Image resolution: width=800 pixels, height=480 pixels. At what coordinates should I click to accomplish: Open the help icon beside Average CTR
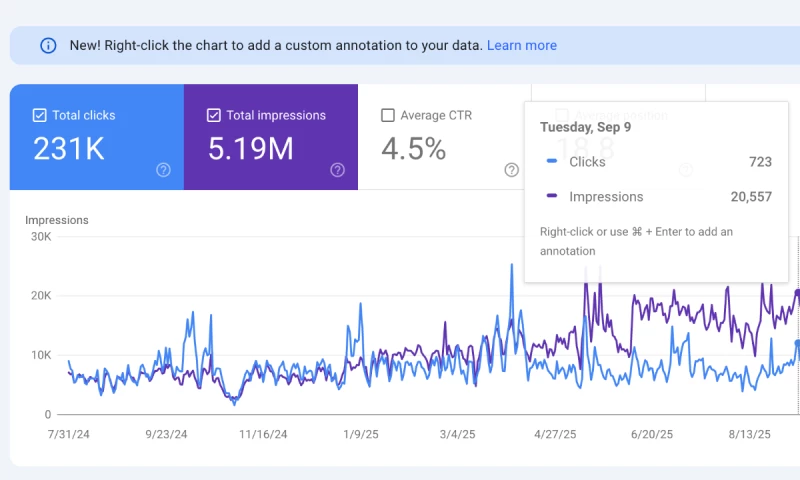click(x=511, y=170)
